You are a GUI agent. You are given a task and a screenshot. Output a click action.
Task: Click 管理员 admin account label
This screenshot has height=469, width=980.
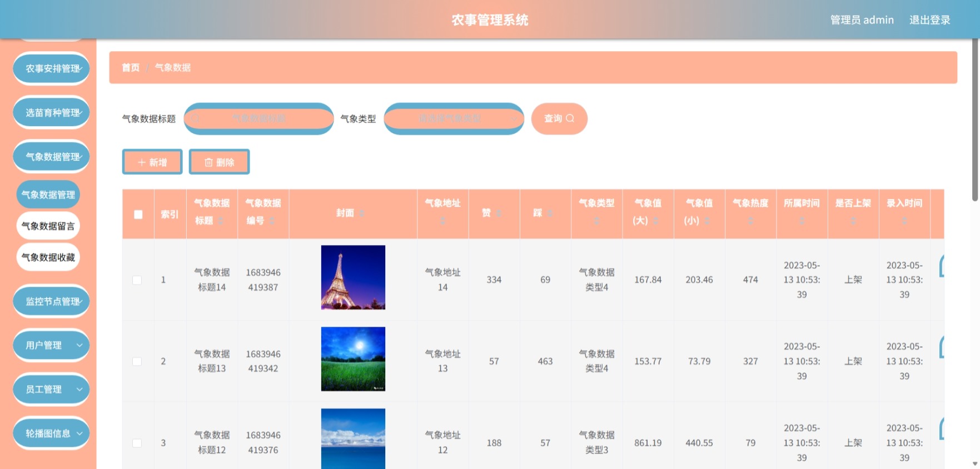point(862,20)
